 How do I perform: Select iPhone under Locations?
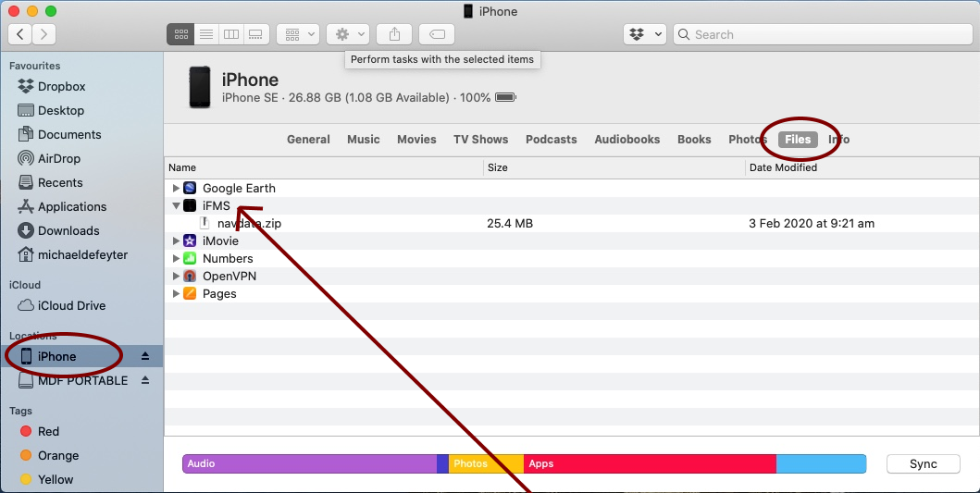pos(81,356)
